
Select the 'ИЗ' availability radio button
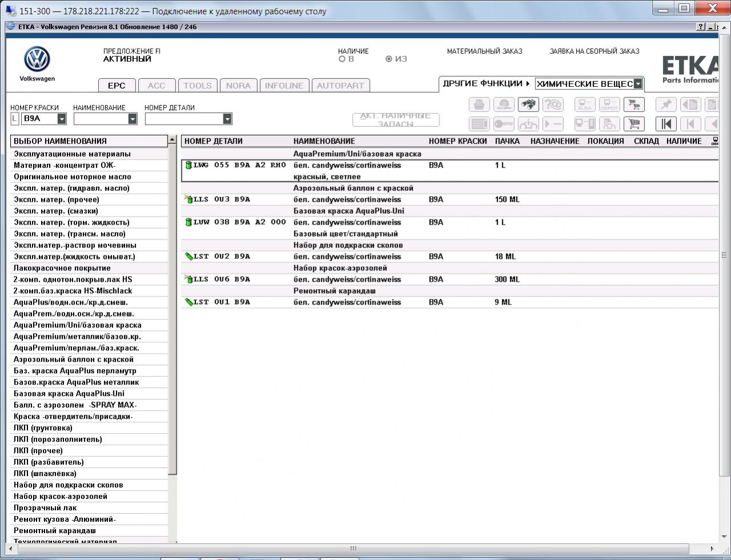(x=389, y=59)
